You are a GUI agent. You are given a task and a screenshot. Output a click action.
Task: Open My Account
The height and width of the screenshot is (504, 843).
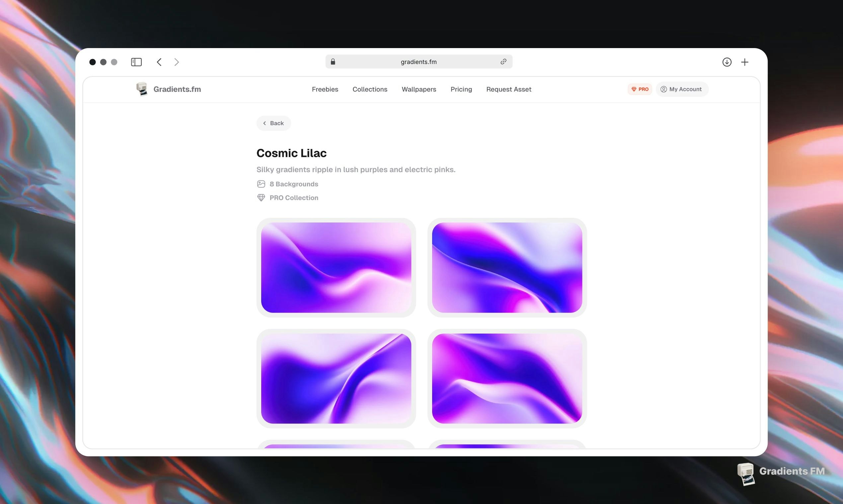[x=682, y=89]
